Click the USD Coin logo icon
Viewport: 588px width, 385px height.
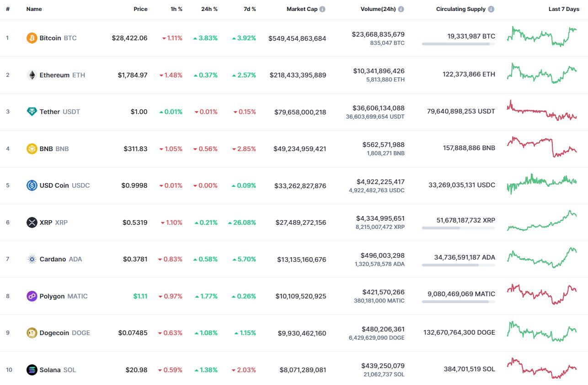click(x=32, y=185)
